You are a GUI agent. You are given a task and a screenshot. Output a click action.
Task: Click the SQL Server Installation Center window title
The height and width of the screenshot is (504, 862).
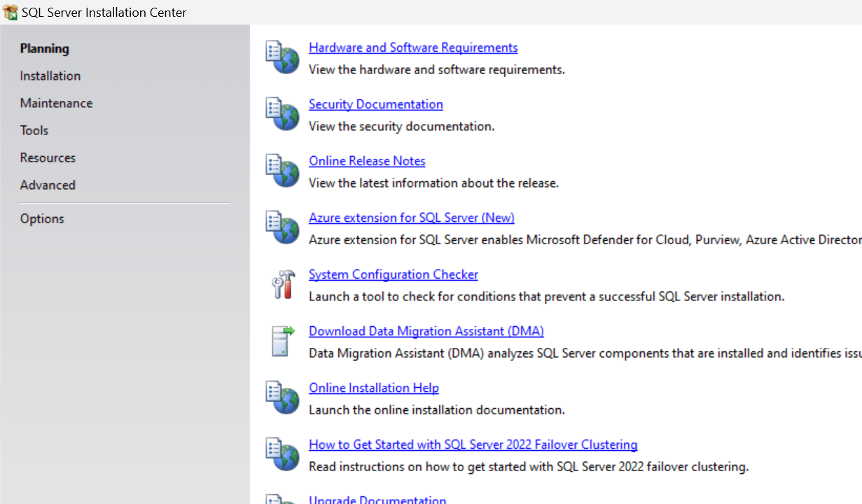coord(104,13)
